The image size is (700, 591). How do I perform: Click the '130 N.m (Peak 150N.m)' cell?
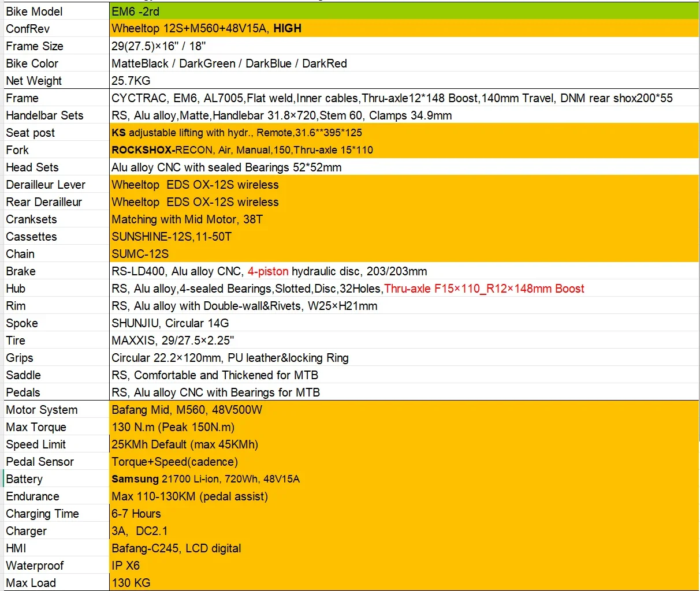(x=404, y=427)
